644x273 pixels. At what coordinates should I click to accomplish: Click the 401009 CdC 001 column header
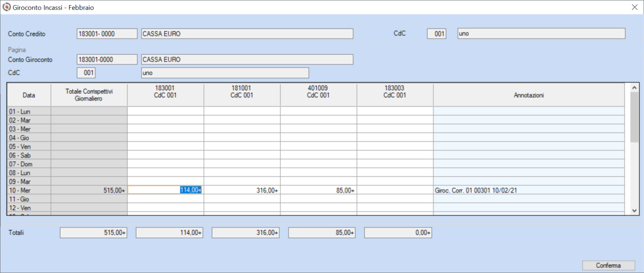[x=318, y=95]
